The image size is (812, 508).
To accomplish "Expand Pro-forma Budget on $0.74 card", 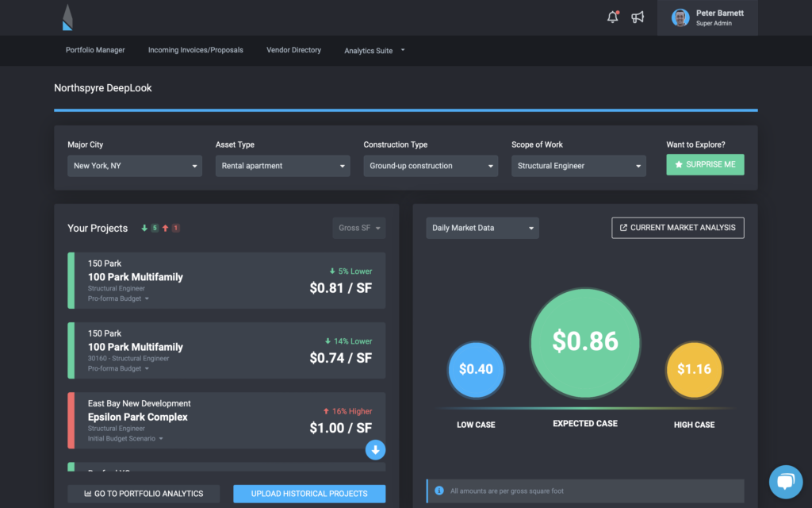I will click(x=118, y=368).
